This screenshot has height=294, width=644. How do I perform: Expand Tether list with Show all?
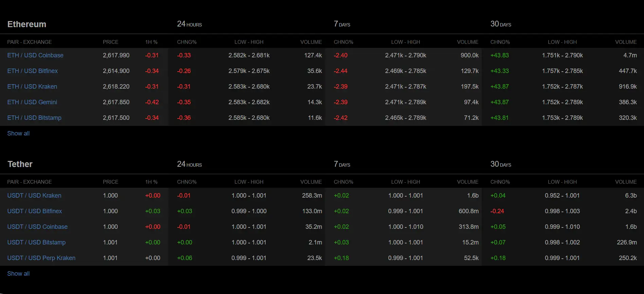tap(18, 274)
